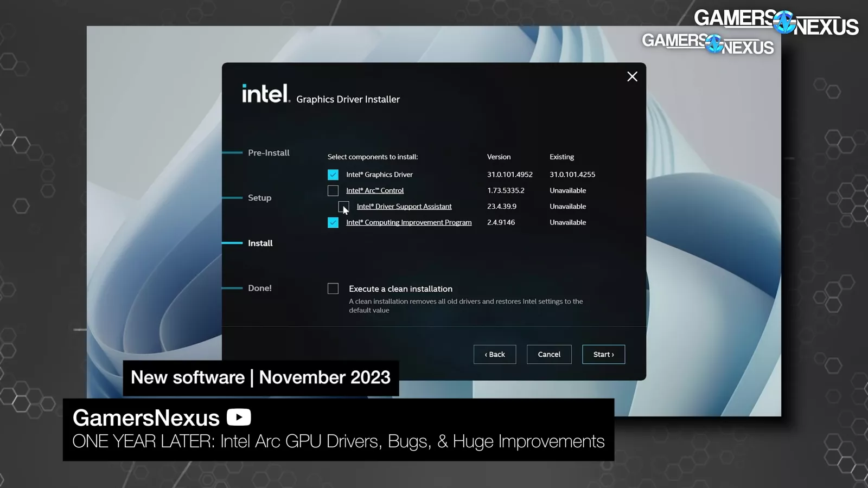The height and width of the screenshot is (488, 868).
Task: Enable the Intel Arc Control component
Action: [x=333, y=190]
